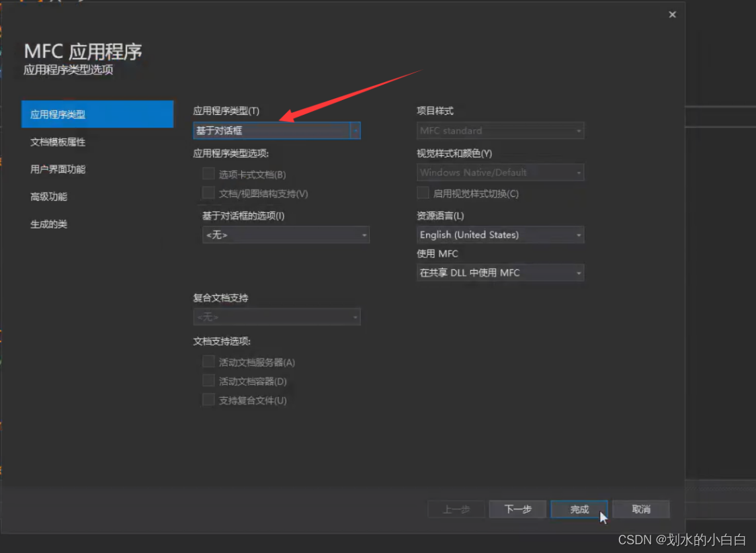Open the 项目样式 dropdown
The width and height of the screenshot is (756, 553).
[x=500, y=130]
